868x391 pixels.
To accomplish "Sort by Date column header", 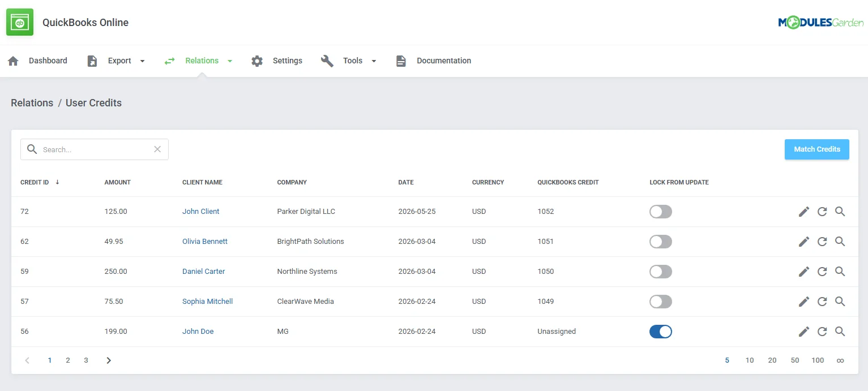I will (406, 182).
